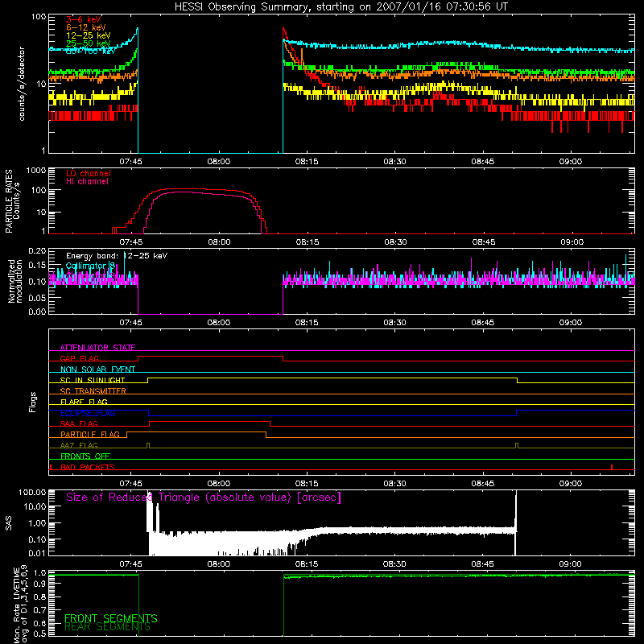Click the 'PARTICLE FLAG' label
Screen dimensions: 644x644
pyautogui.click(x=90, y=434)
